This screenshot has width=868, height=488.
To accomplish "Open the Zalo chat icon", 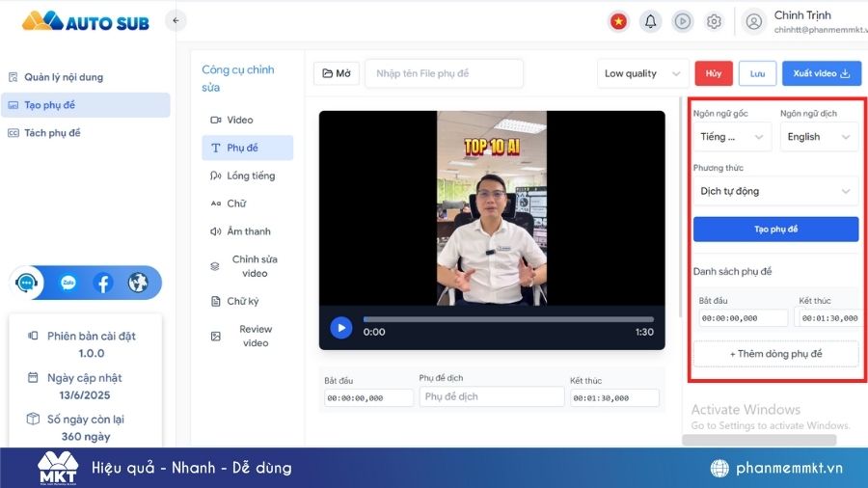I will point(68,283).
